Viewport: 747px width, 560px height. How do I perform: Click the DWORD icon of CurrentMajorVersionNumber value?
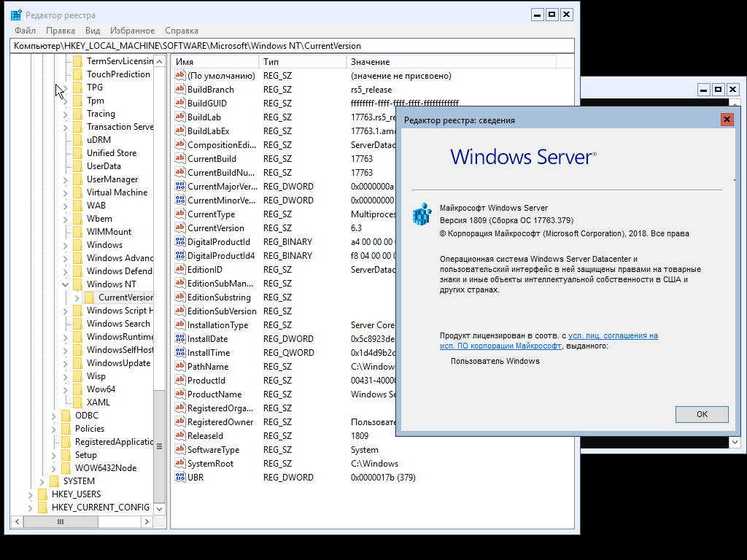179,186
